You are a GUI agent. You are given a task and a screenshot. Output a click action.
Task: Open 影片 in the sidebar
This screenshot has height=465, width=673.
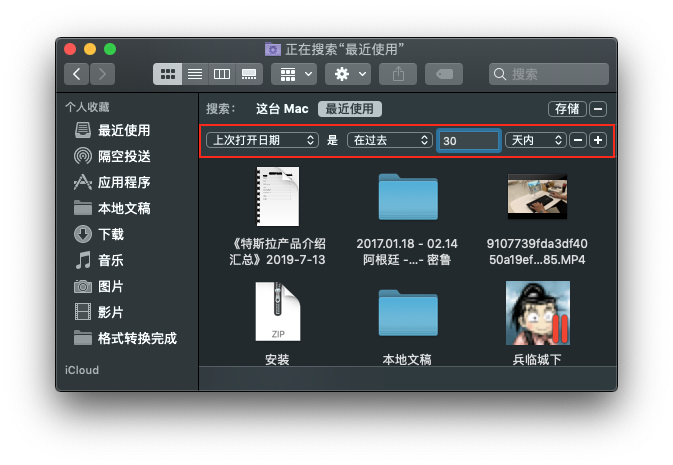point(100,312)
